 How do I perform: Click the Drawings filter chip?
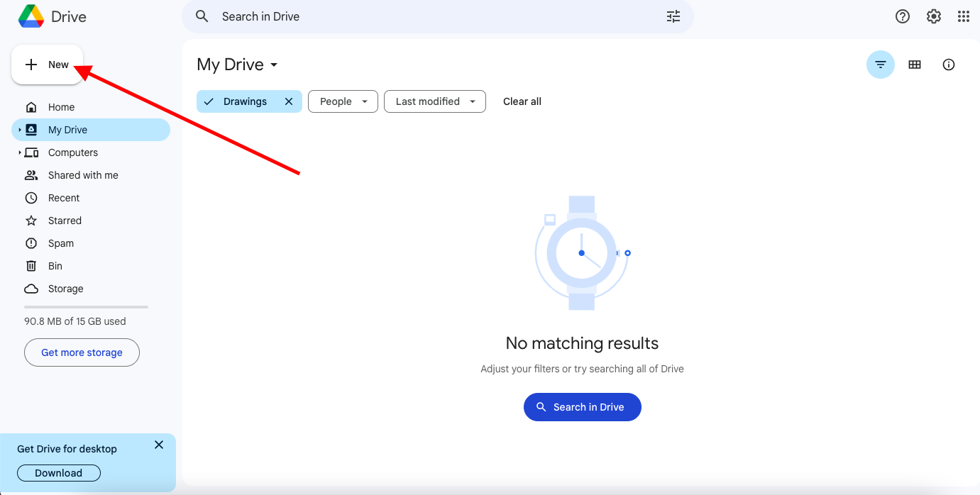tap(249, 101)
